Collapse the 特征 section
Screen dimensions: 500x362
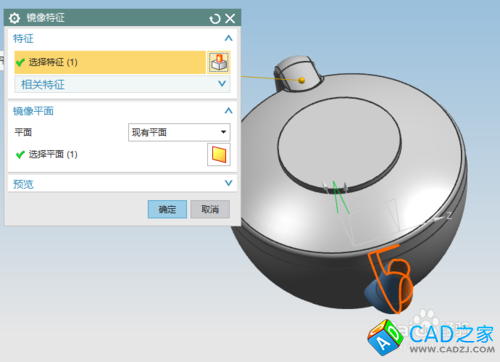coord(228,38)
